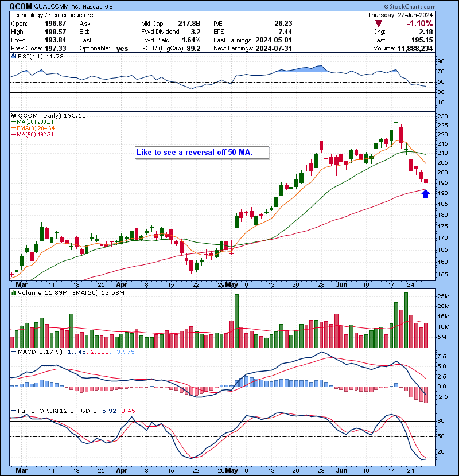Click the 7.5 tick on the MACD axis
This screenshot has height=476, width=459.
tap(442, 356)
